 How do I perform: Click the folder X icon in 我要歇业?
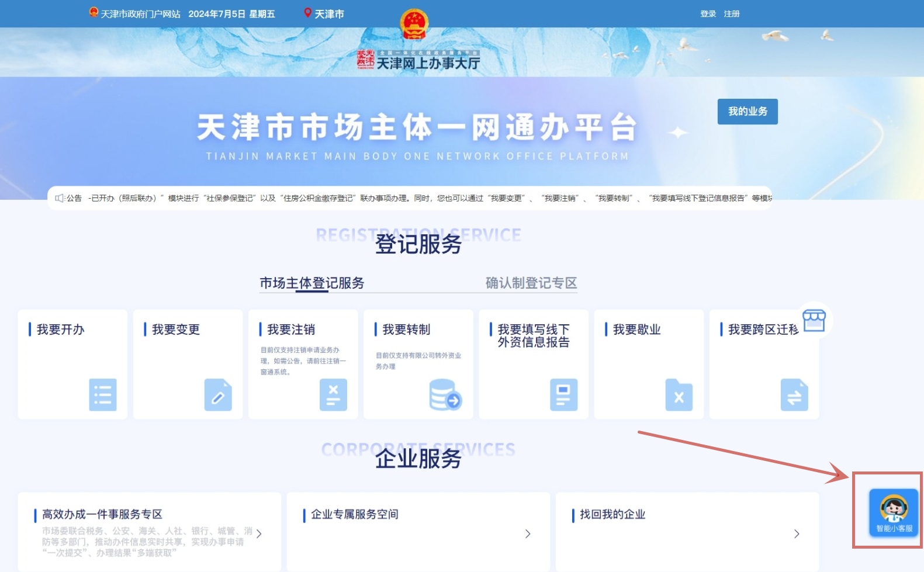pos(679,395)
